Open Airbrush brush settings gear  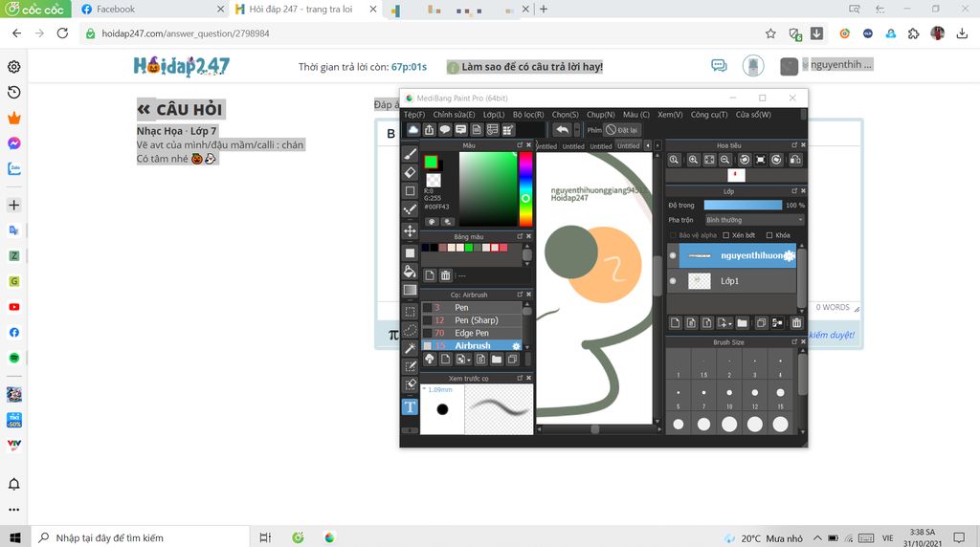516,346
